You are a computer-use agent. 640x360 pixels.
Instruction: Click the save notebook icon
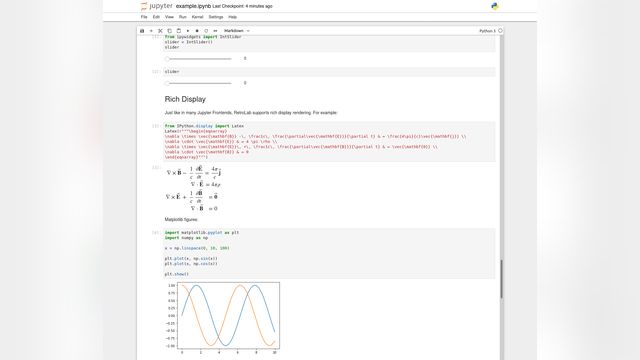(x=142, y=31)
